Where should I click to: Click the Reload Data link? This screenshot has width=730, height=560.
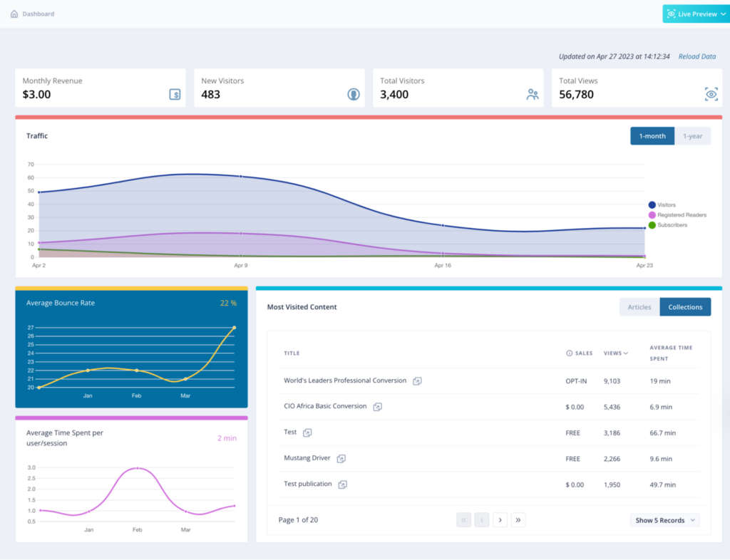[x=697, y=56]
